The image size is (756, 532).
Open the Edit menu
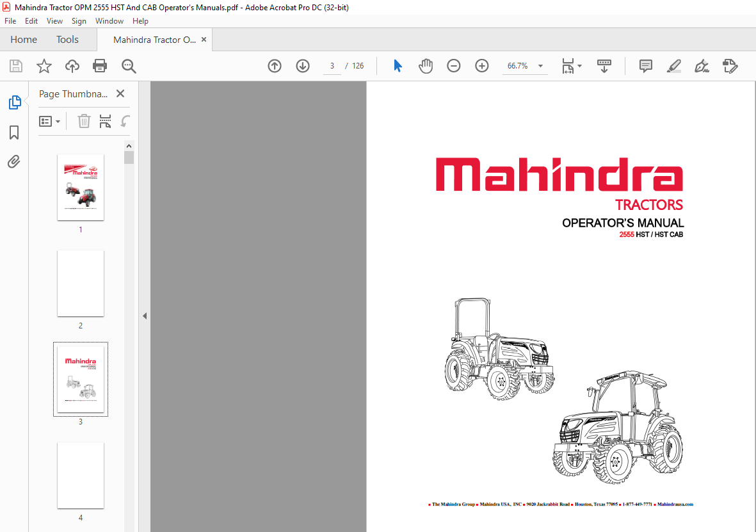point(31,21)
